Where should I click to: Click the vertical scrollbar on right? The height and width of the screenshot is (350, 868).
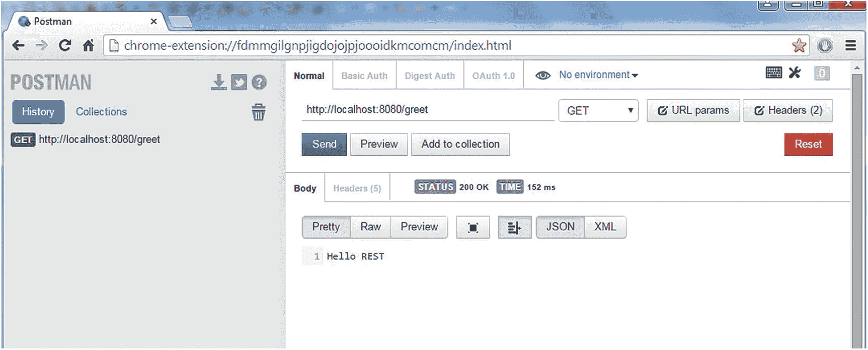[x=857, y=212]
